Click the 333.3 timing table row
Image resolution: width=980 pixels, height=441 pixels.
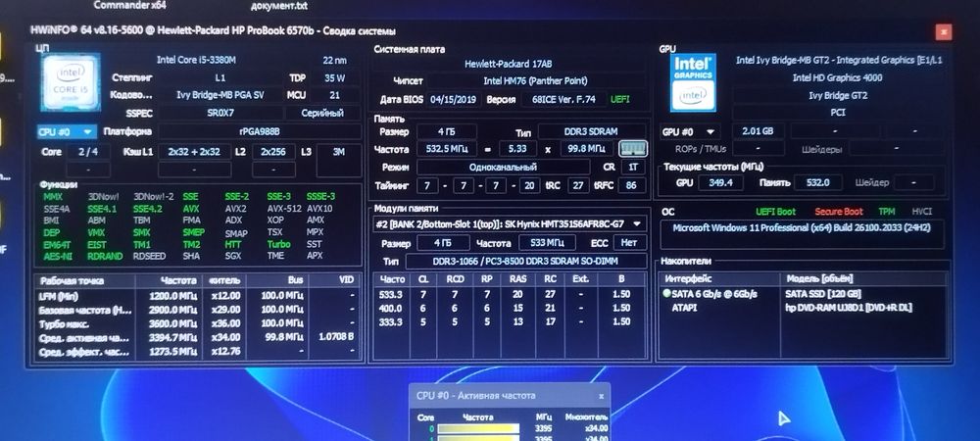point(510,321)
